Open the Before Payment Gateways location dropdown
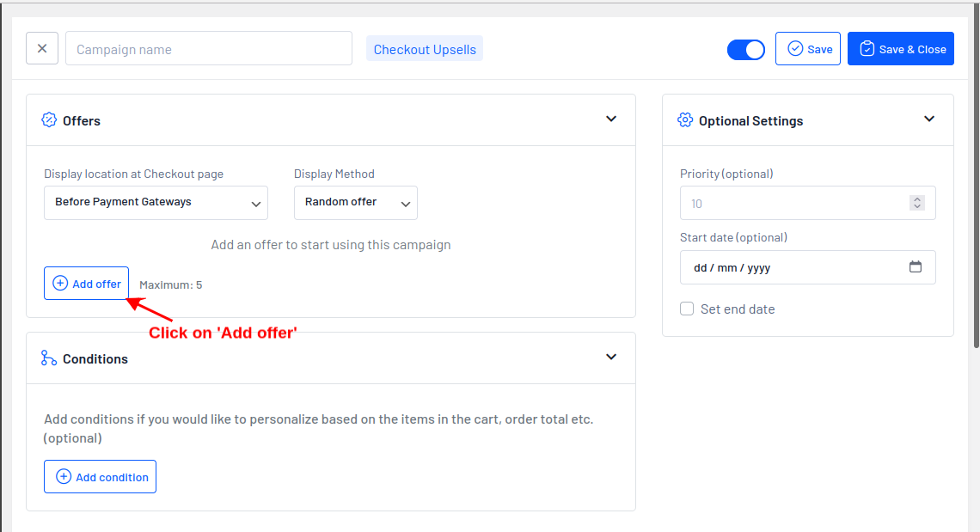This screenshot has height=532, width=980. (x=156, y=203)
